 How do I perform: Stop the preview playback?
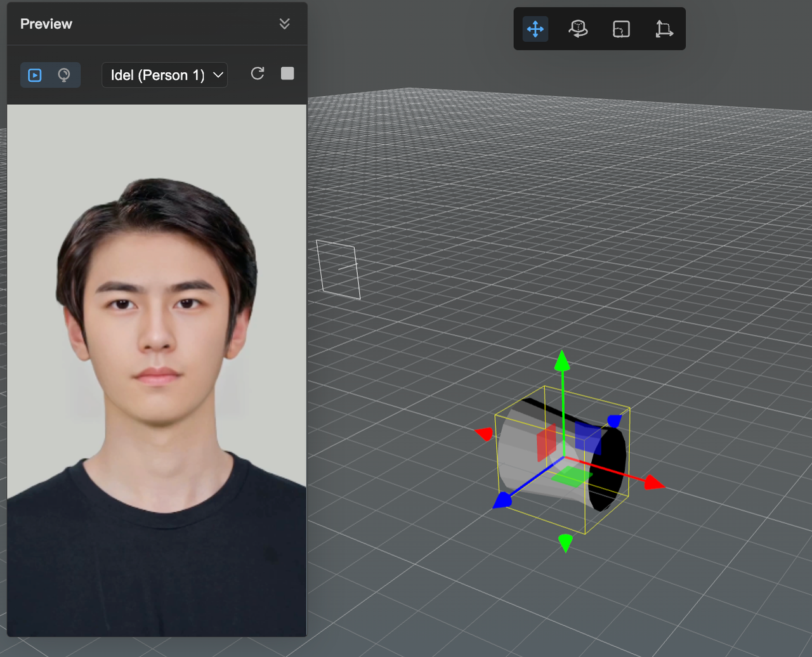click(x=287, y=74)
